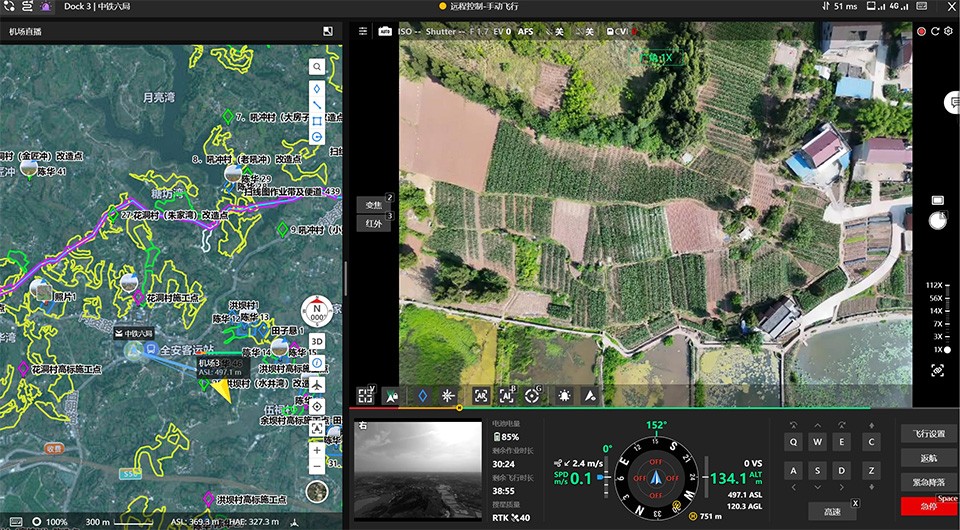Click the purple drone icon in top bar
This screenshot has height=530, width=960.
tap(46, 6)
